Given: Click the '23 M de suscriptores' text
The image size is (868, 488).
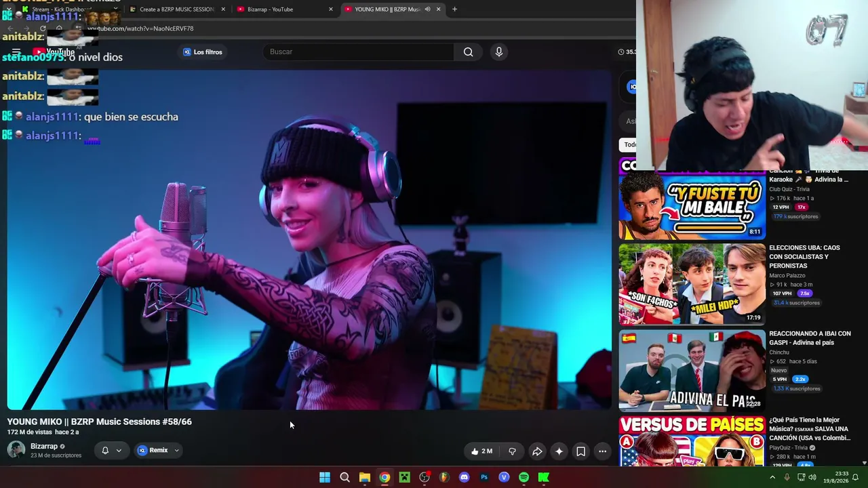Looking at the screenshot, I should click(56, 455).
